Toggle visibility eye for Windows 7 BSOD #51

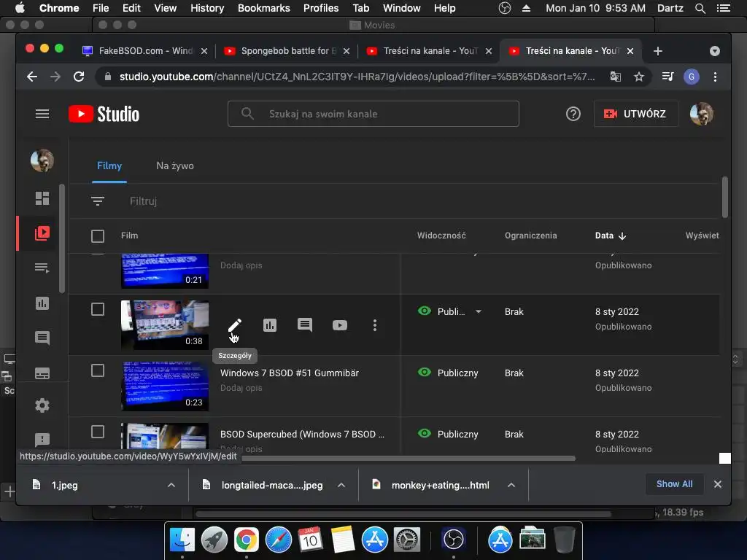(424, 373)
